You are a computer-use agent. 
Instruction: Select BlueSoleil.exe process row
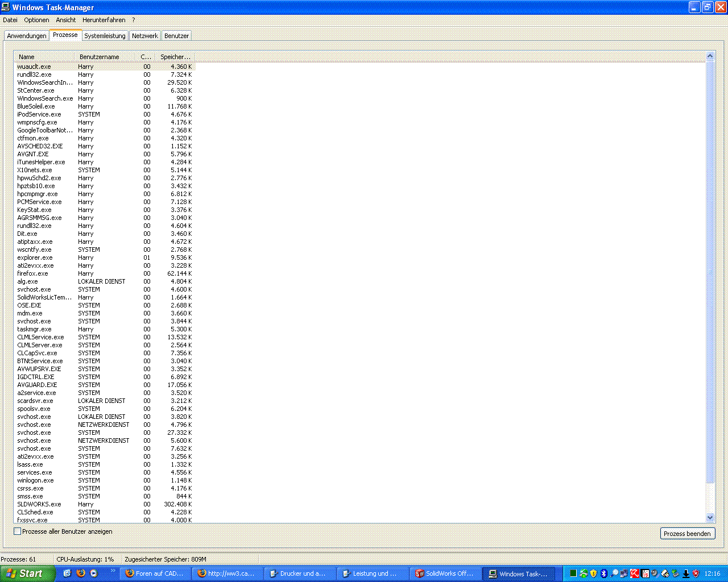tap(105, 106)
